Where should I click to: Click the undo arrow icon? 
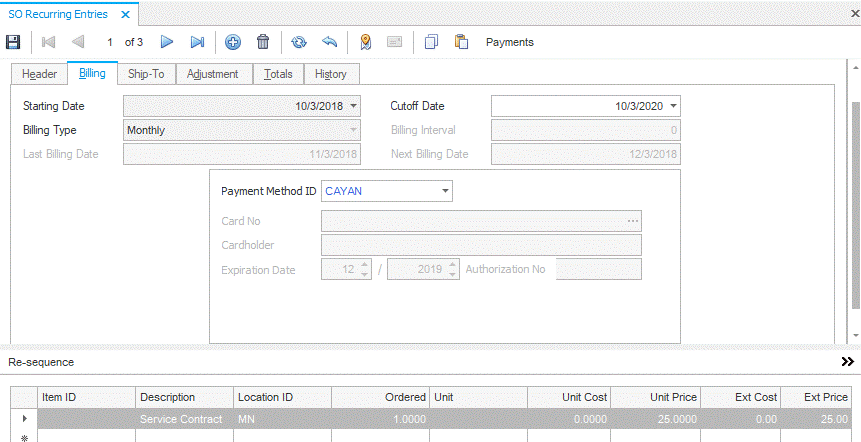click(329, 42)
